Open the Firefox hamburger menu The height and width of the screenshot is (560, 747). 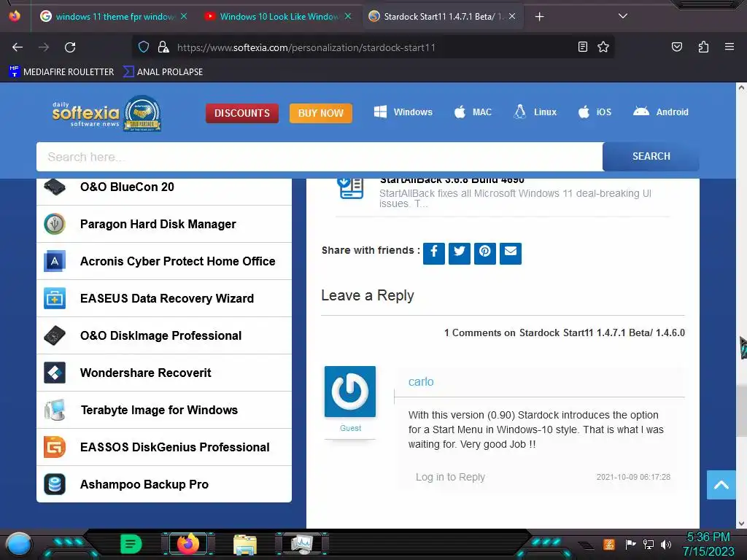point(729,47)
